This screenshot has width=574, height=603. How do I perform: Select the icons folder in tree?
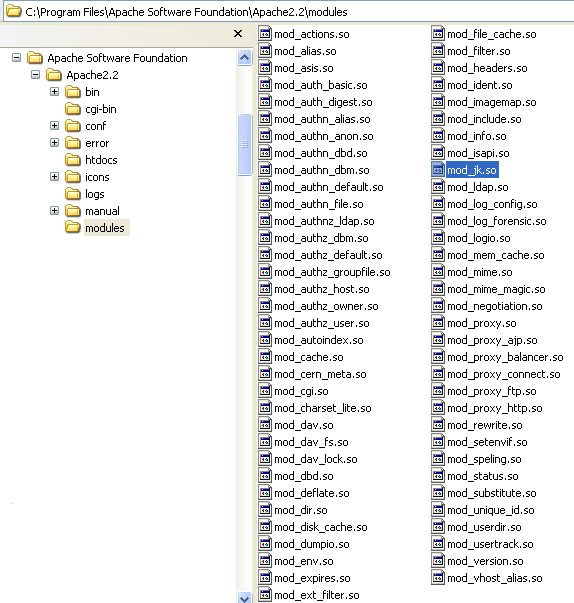tap(97, 177)
